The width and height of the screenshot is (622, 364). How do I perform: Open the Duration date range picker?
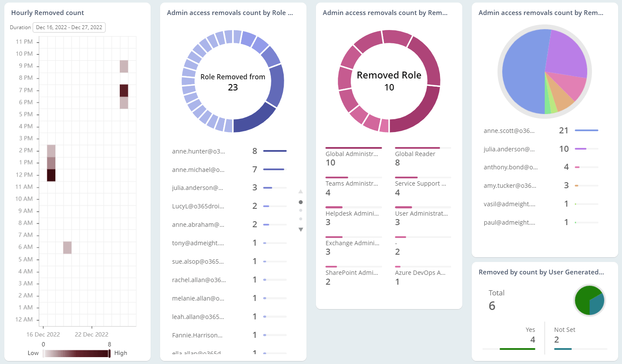tap(69, 27)
